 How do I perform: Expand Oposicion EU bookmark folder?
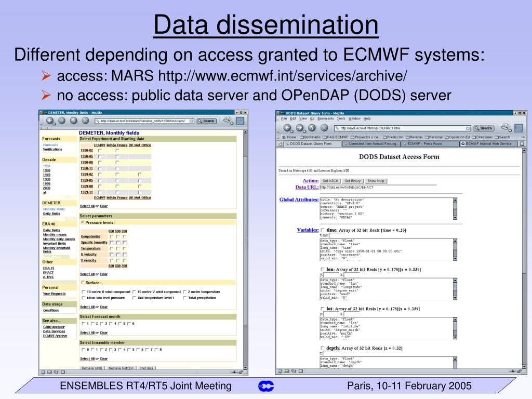click(457, 137)
